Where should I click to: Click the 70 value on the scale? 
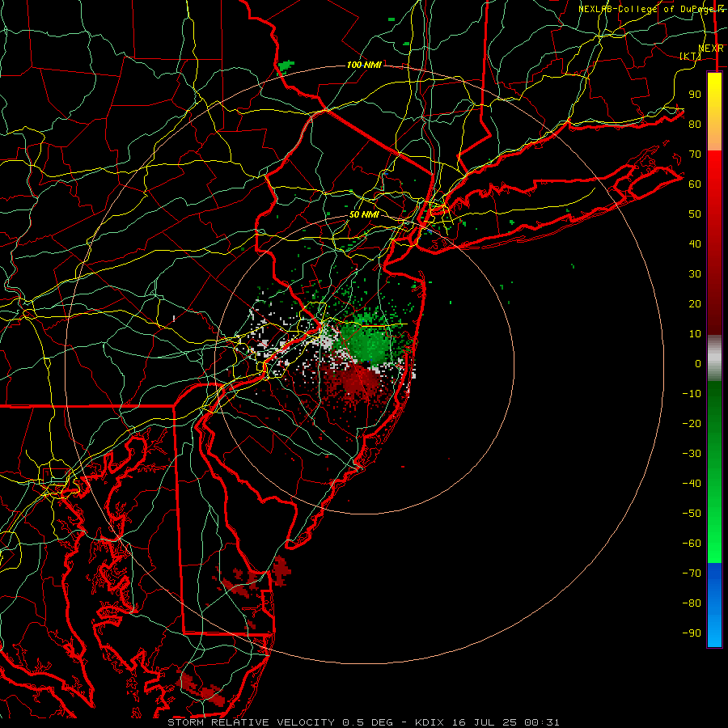pyautogui.click(x=695, y=154)
